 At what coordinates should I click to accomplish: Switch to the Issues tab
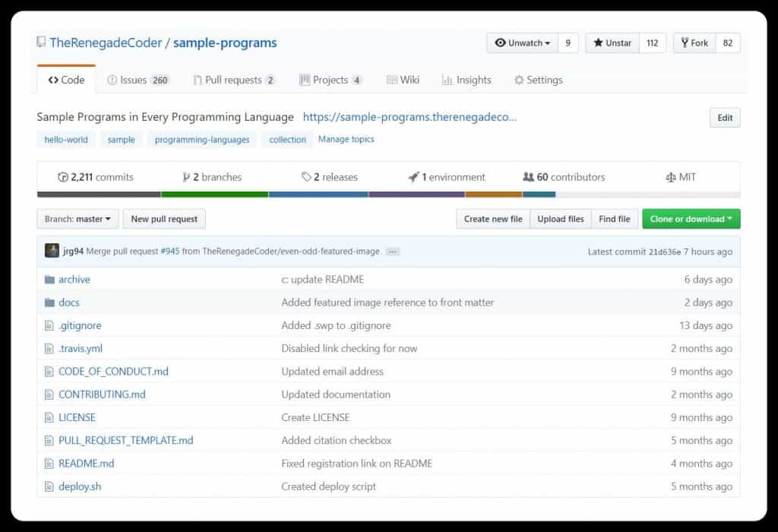click(137, 79)
